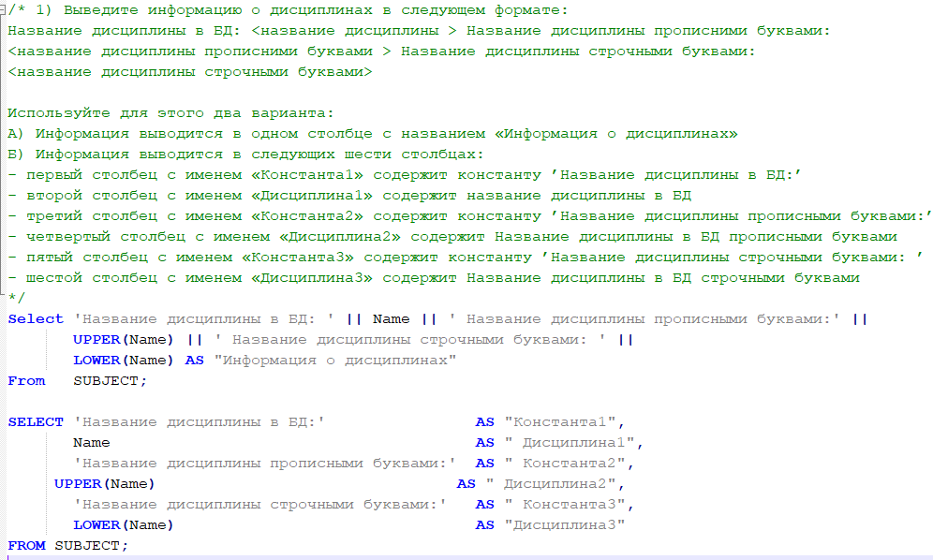Click 'SUBJECT;' on the last line
This screenshot has height=560, width=933.
click(x=92, y=546)
